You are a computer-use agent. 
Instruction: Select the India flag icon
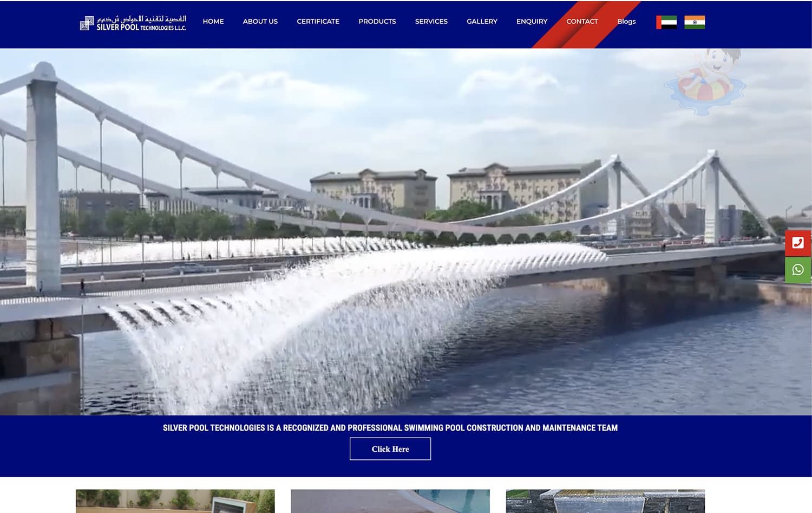tap(695, 22)
